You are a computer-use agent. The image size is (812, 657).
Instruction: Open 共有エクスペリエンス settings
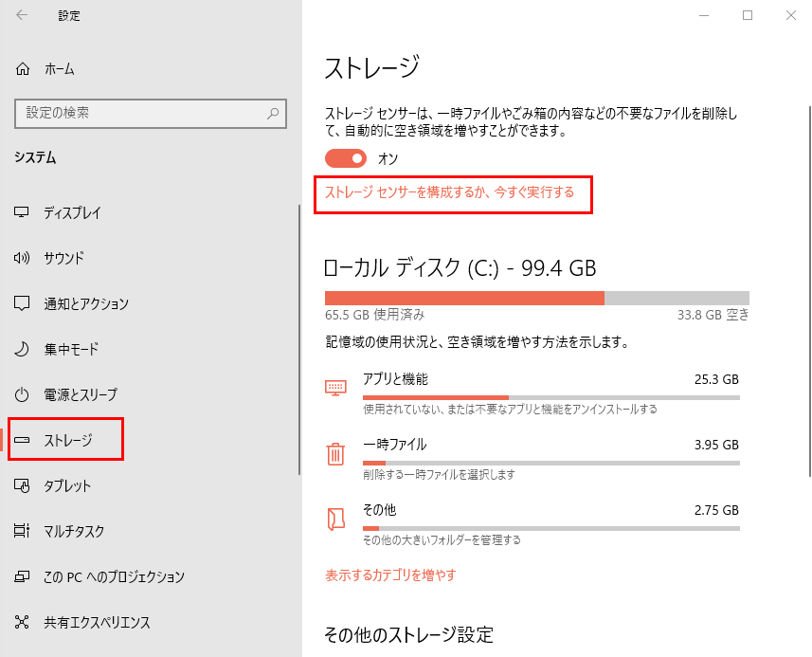(x=97, y=622)
